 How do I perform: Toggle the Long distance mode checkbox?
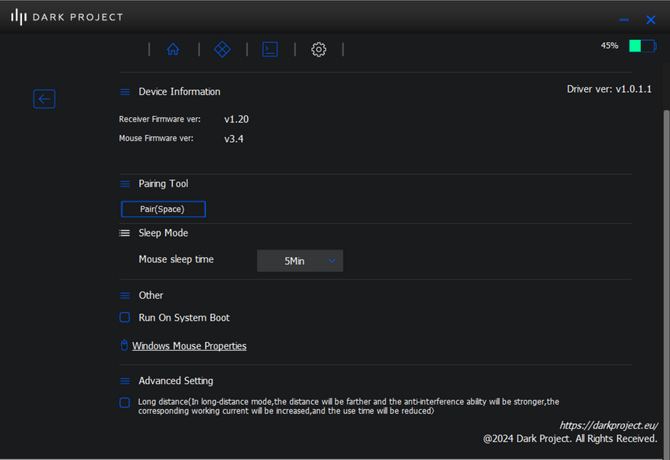point(125,403)
